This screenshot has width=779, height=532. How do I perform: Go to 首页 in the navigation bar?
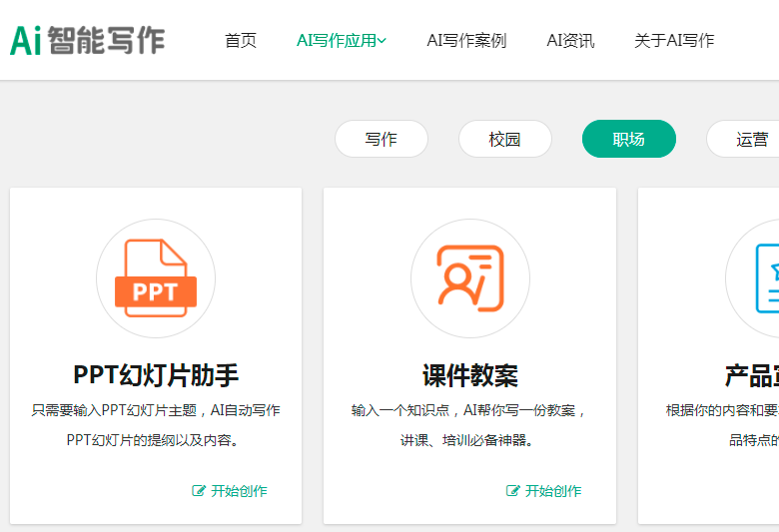pyautogui.click(x=241, y=41)
